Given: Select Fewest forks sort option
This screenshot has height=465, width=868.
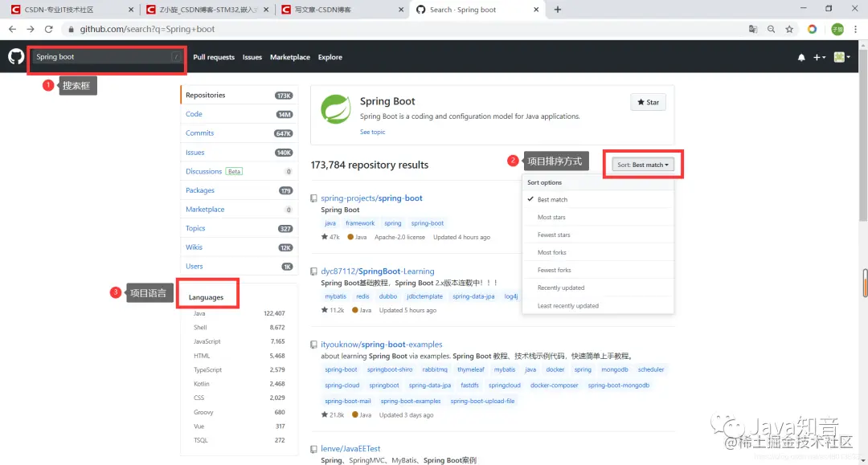Looking at the screenshot, I should pyautogui.click(x=598, y=271).
